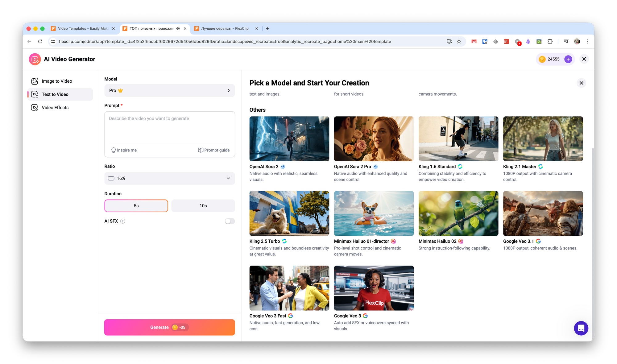Viewport: 617px width, 364px height.
Task: Open the Chrome three-dot menu
Action: point(588,41)
